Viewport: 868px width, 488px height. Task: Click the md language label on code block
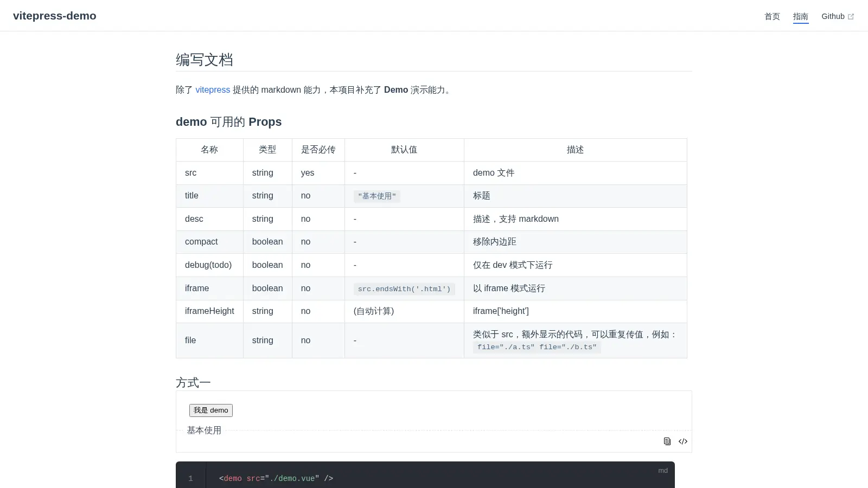tap(663, 470)
